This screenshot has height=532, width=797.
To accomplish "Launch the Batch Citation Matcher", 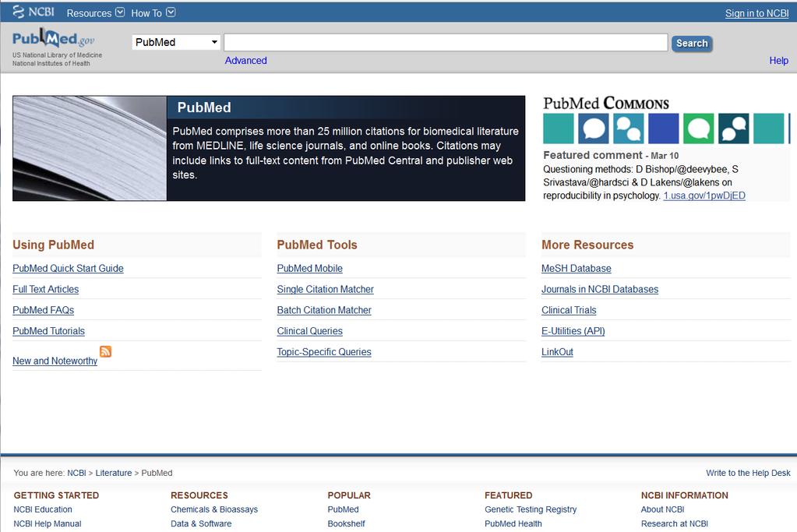I will 324,310.
